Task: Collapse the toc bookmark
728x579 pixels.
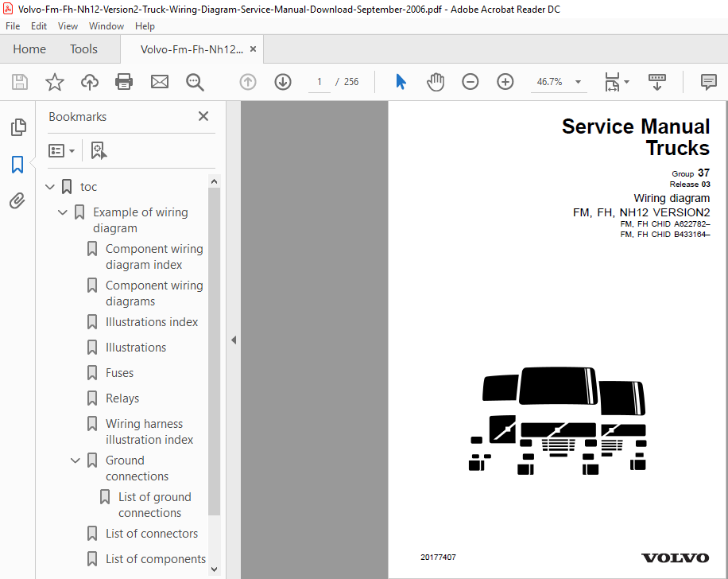Action: click(x=50, y=187)
